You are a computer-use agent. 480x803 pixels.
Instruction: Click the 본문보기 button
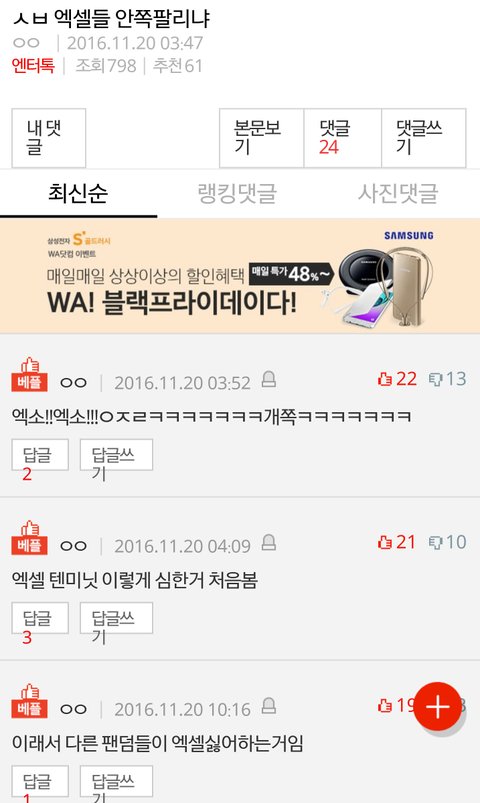261,138
